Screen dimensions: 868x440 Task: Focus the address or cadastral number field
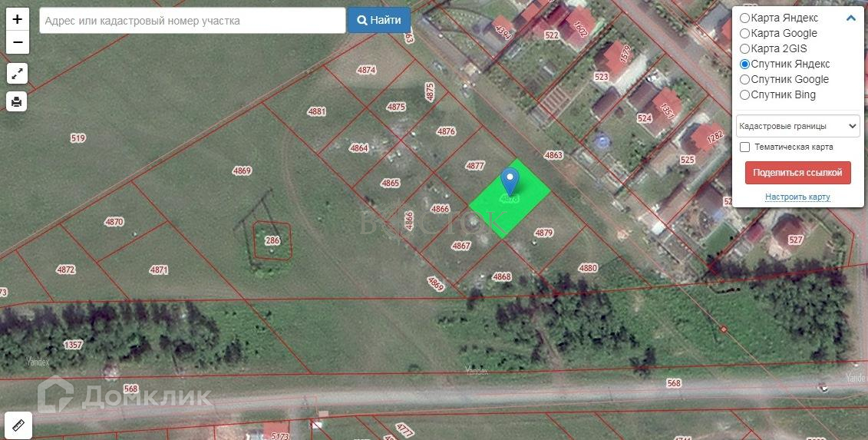pos(193,21)
